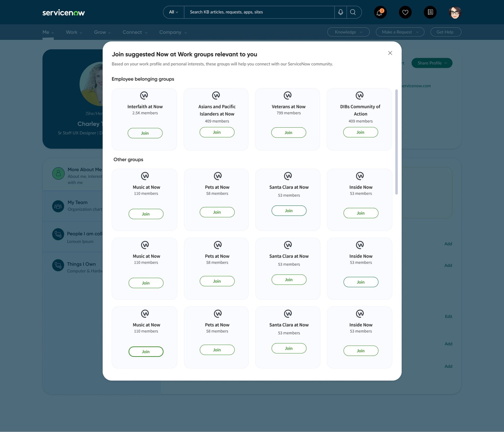Join DIBs Community of Action group
This screenshot has width=504, height=432.
click(x=360, y=132)
